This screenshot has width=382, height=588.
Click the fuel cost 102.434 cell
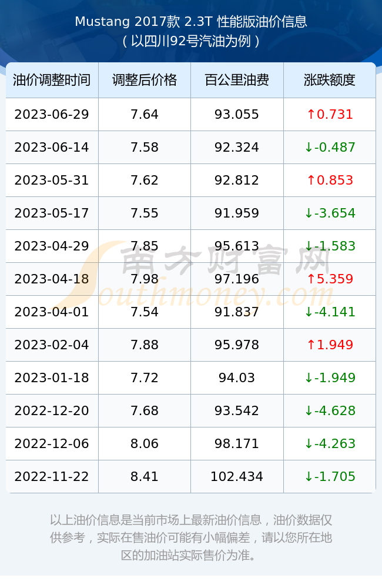coord(237,477)
